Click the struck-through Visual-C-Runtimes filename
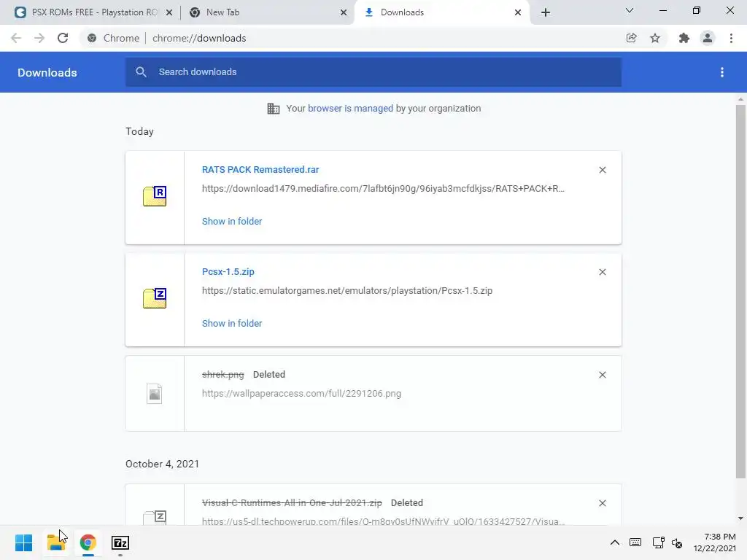Image resolution: width=747 pixels, height=560 pixels. click(292, 503)
